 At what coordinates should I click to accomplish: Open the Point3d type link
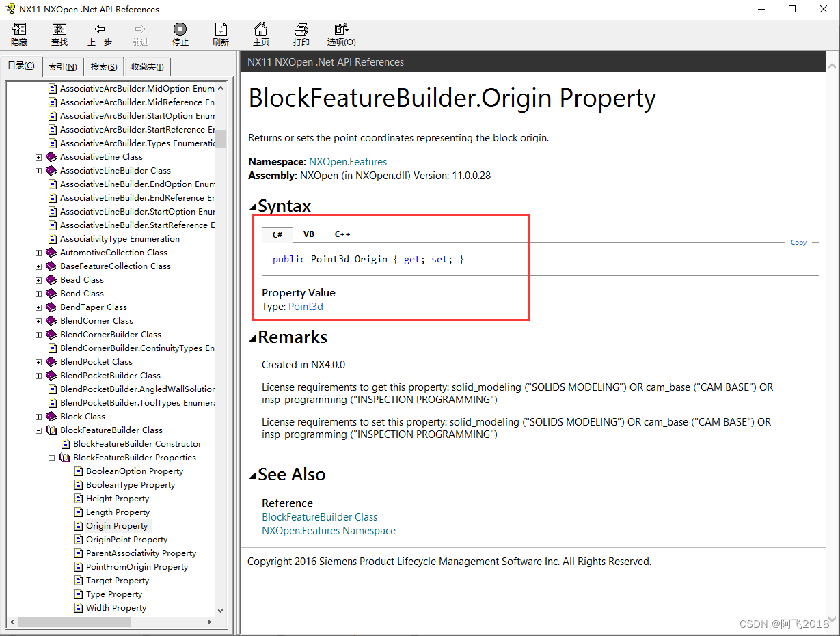306,307
